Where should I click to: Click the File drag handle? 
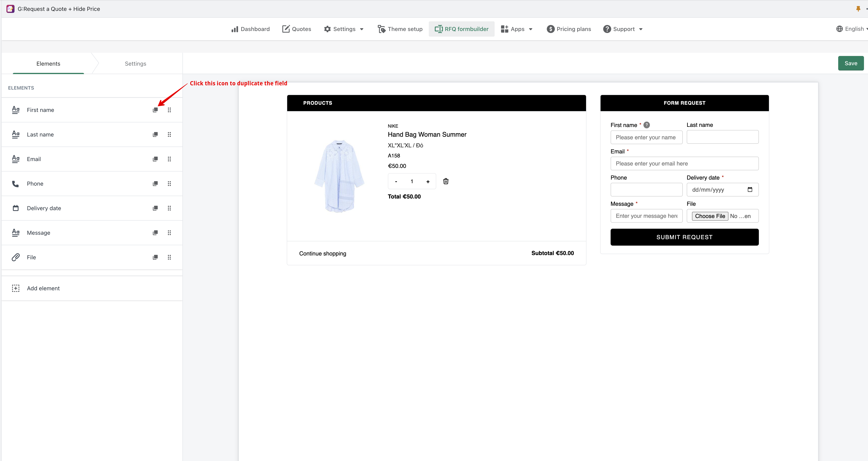pyautogui.click(x=170, y=257)
